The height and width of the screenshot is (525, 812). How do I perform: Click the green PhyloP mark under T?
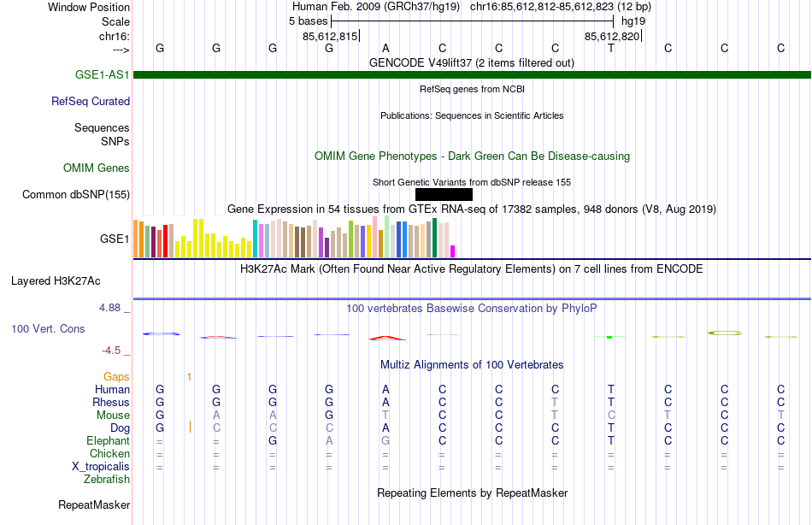pos(609,338)
